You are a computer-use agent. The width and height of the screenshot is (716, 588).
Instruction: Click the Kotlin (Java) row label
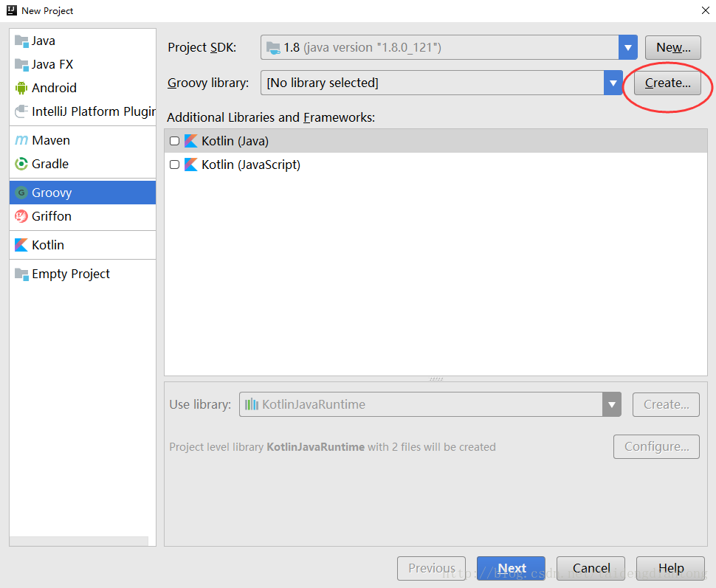[x=235, y=141]
